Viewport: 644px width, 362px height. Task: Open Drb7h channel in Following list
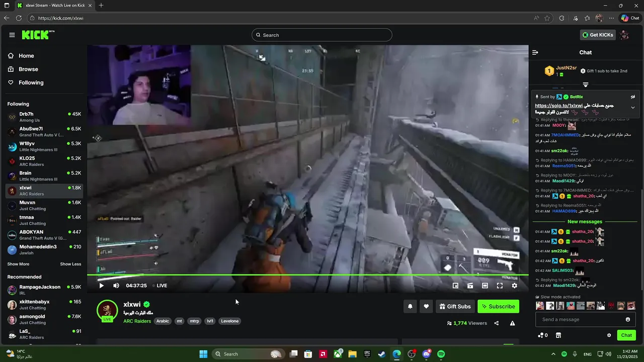point(44,117)
